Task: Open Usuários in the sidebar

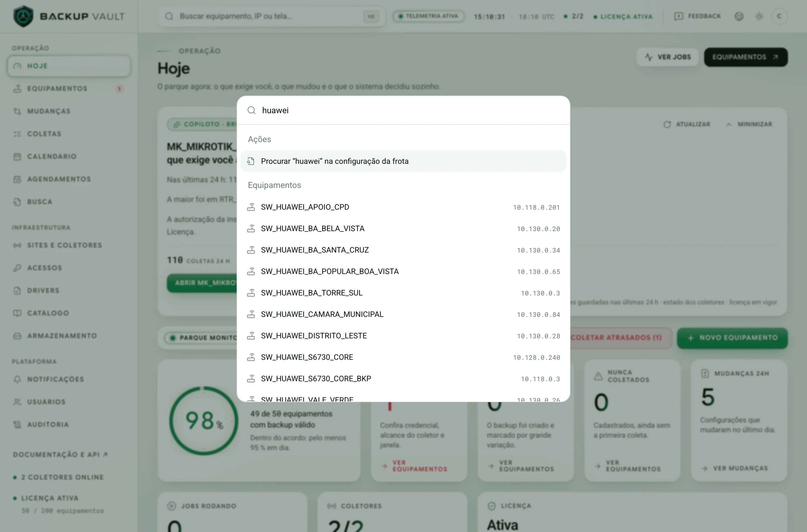Action: click(x=69, y=402)
